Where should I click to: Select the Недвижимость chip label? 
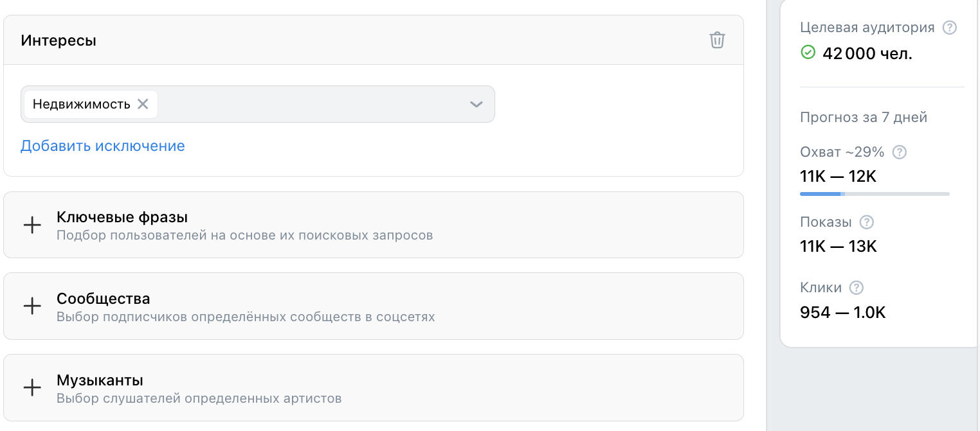82,104
